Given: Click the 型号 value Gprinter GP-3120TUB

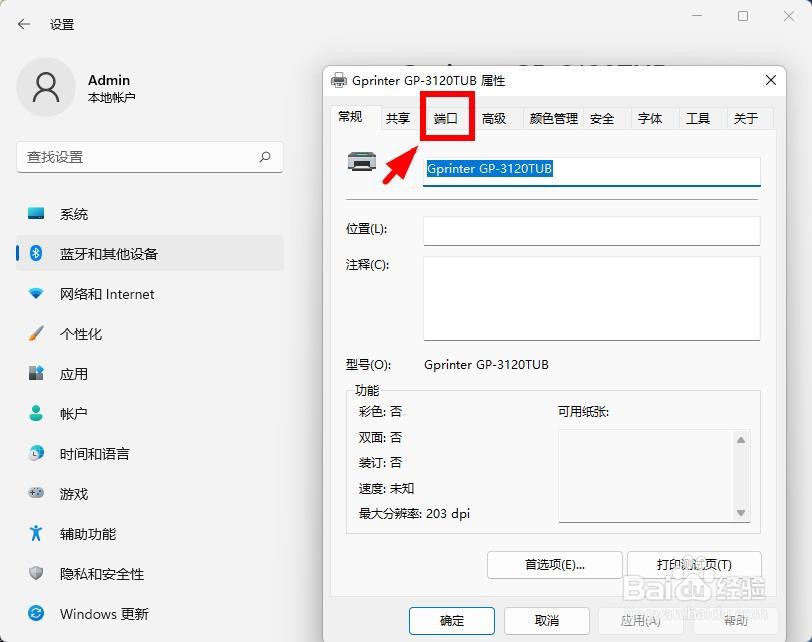Looking at the screenshot, I should [x=486, y=364].
